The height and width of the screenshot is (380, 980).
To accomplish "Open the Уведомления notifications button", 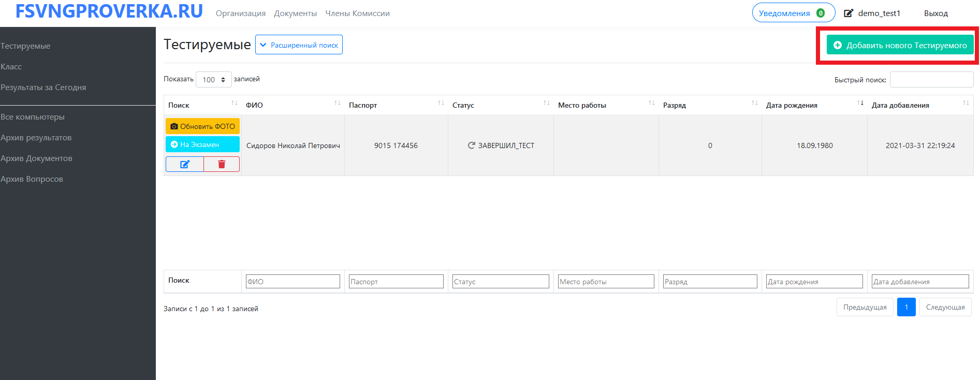I will pyautogui.click(x=793, y=13).
